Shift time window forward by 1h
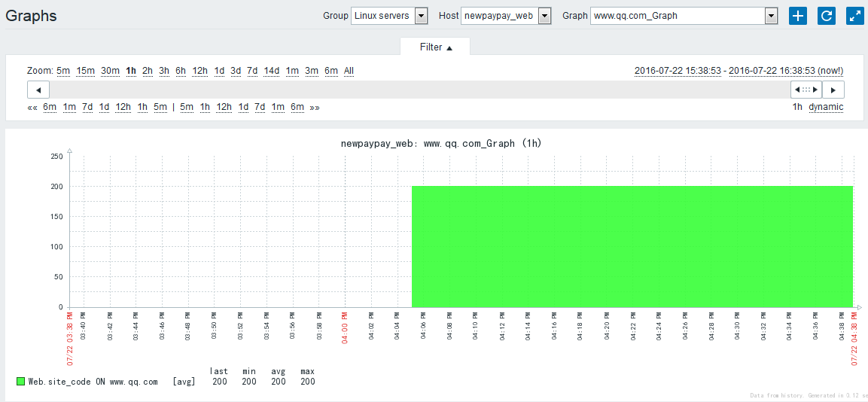This screenshot has height=402, width=868. (205, 107)
